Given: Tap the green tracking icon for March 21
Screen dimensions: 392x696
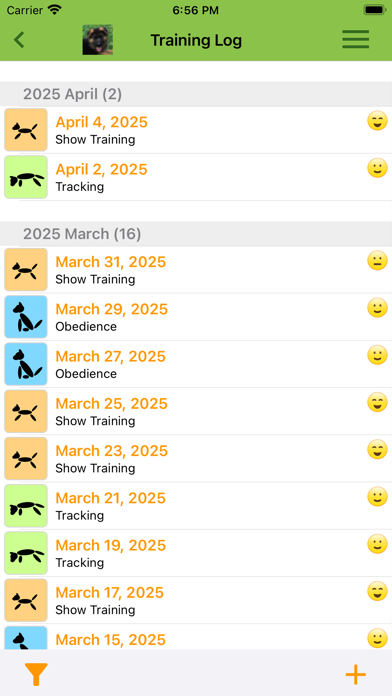Looking at the screenshot, I should click(26, 506).
